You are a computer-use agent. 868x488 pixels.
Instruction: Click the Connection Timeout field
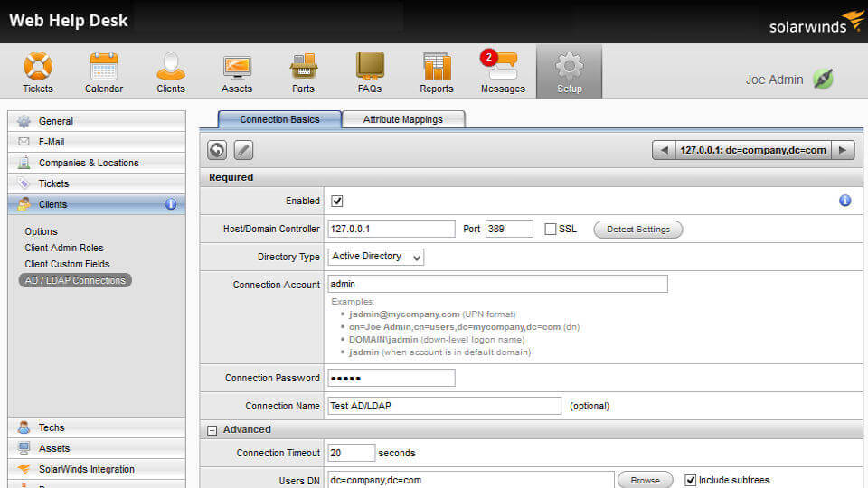tap(352, 453)
